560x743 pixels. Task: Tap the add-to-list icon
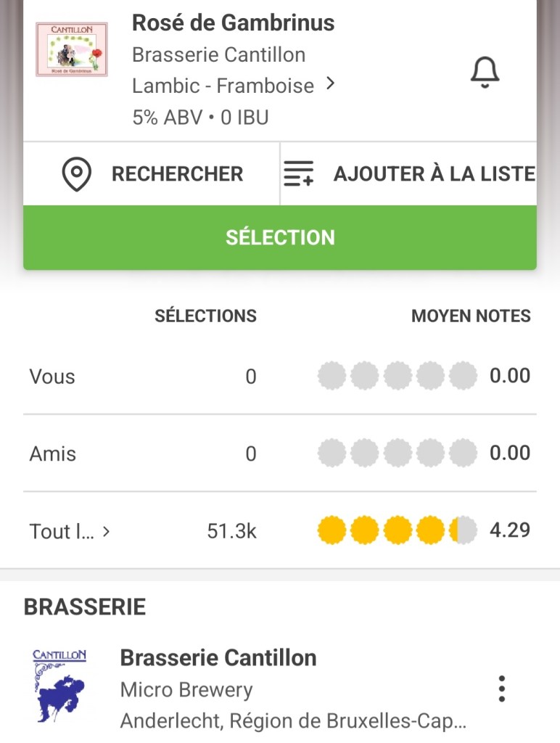pyautogui.click(x=298, y=175)
